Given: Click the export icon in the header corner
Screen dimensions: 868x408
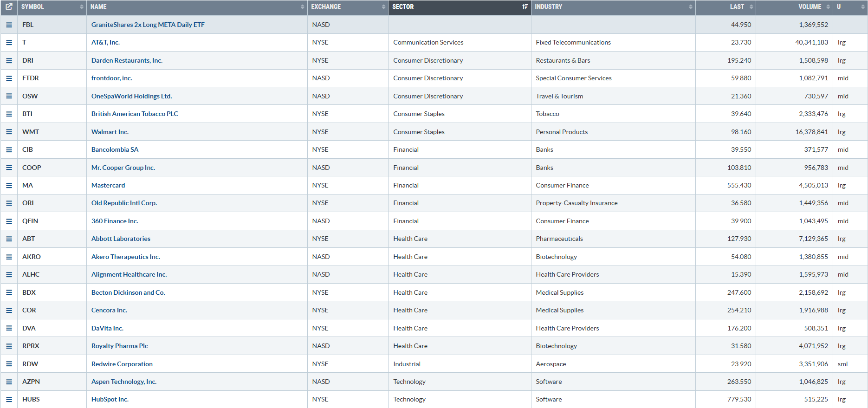Looking at the screenshot, I should click(9, 7).
